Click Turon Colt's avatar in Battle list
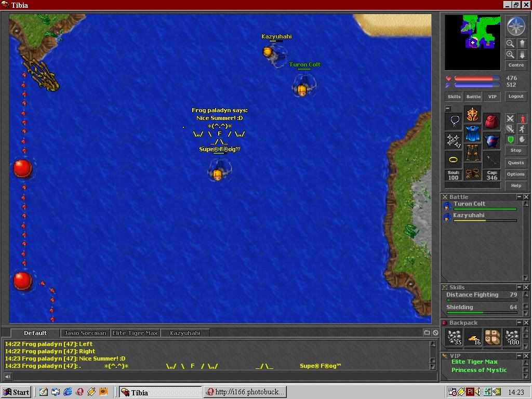 (447, 206)
